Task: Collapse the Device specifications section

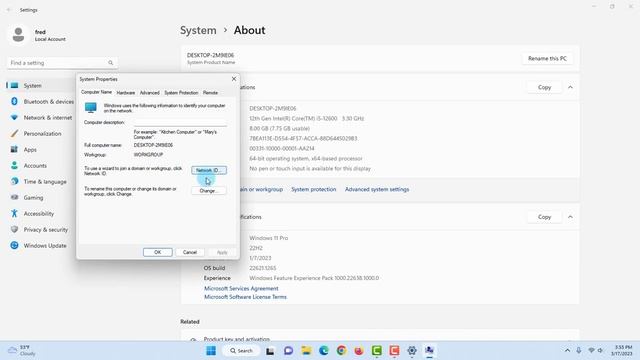Action: point(570,87)
